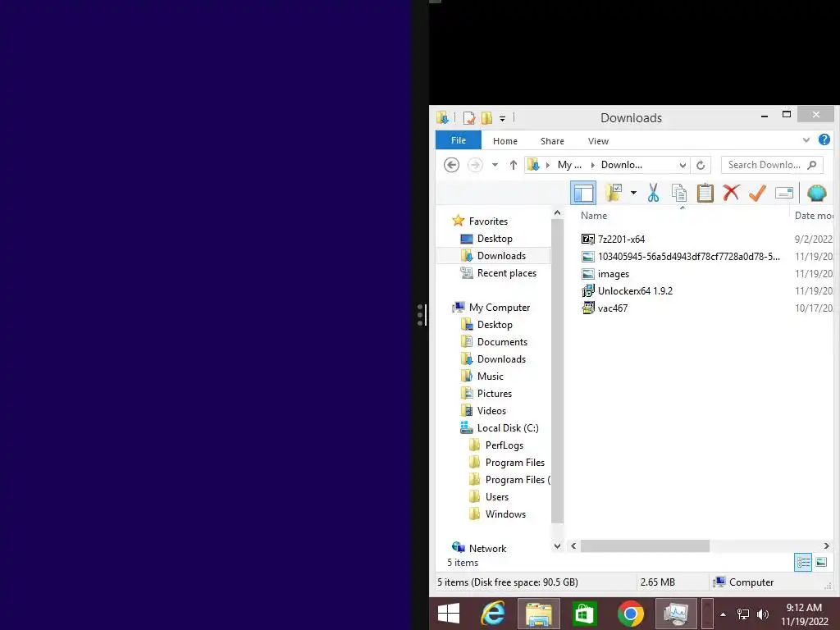The height and width of the screenshot is (630, 840).
Task: Open Help with the blue question mark
Action: [x=824, y=139]
